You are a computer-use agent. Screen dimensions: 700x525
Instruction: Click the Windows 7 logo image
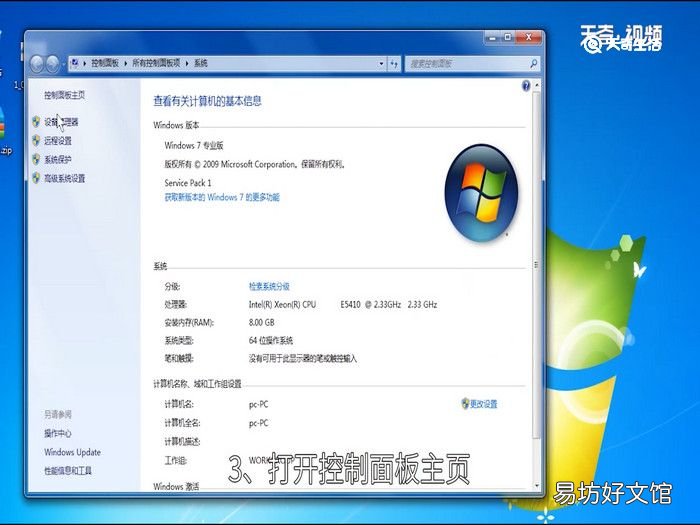481,192
